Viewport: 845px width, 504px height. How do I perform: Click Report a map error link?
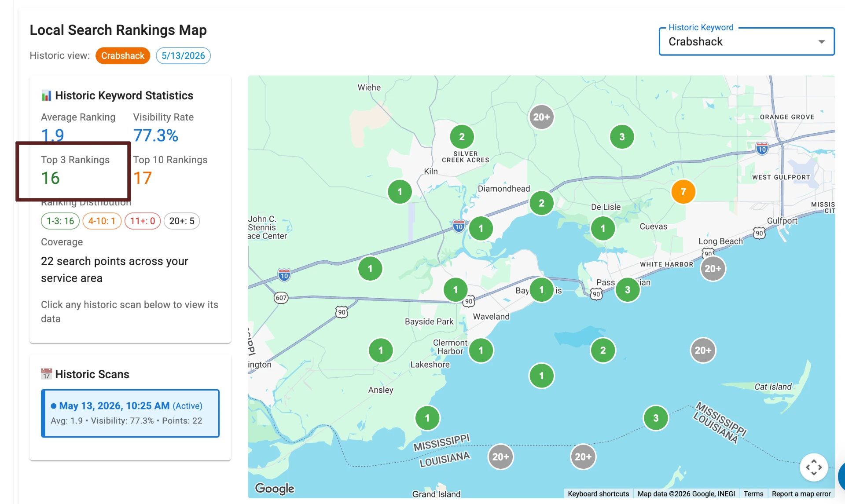point(801,494)
